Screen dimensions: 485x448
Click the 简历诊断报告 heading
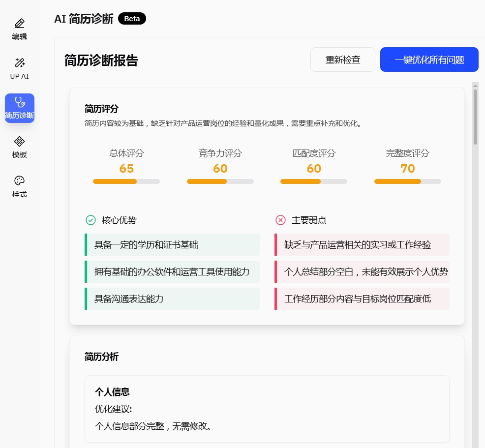(x=101, y=60)
